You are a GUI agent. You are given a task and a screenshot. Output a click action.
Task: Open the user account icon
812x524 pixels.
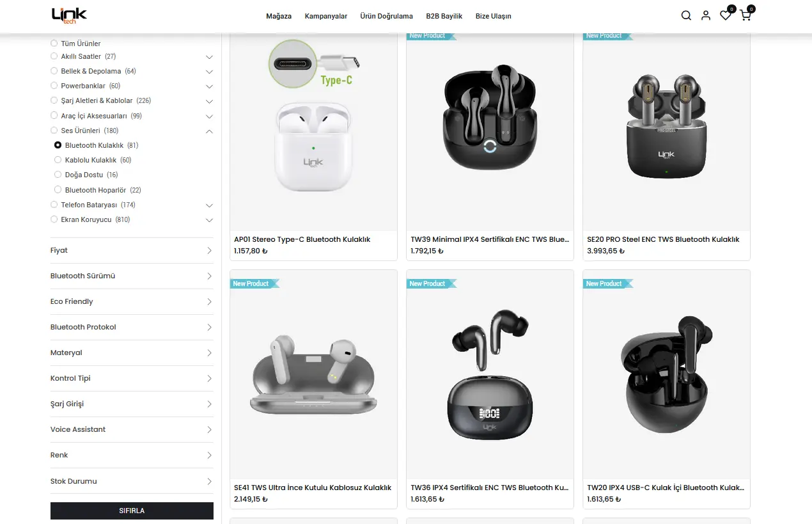(706, 15)
